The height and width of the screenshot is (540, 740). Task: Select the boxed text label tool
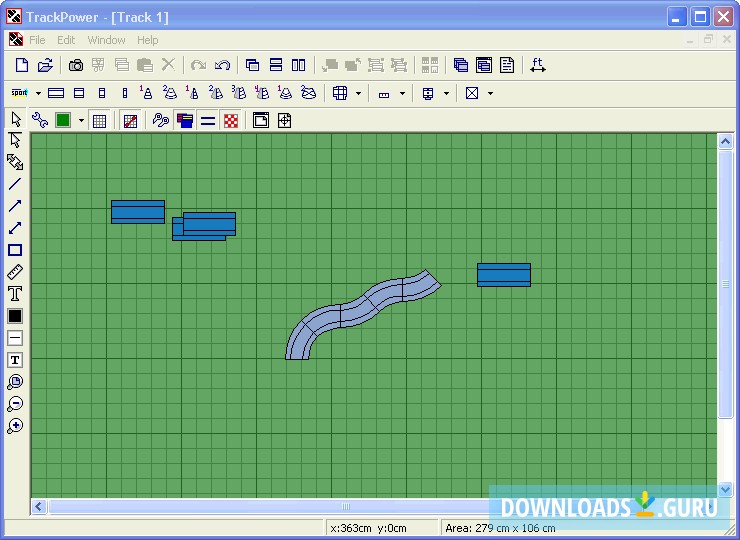(15, 360)
